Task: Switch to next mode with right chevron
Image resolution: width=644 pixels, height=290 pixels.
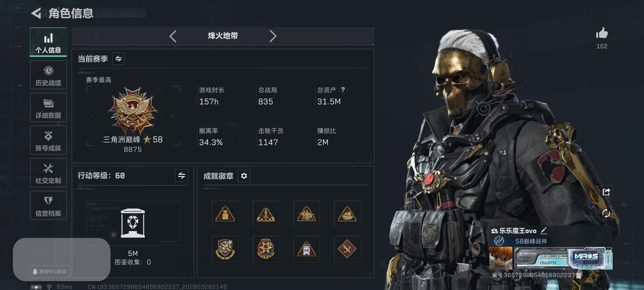Action: [273, 36]
